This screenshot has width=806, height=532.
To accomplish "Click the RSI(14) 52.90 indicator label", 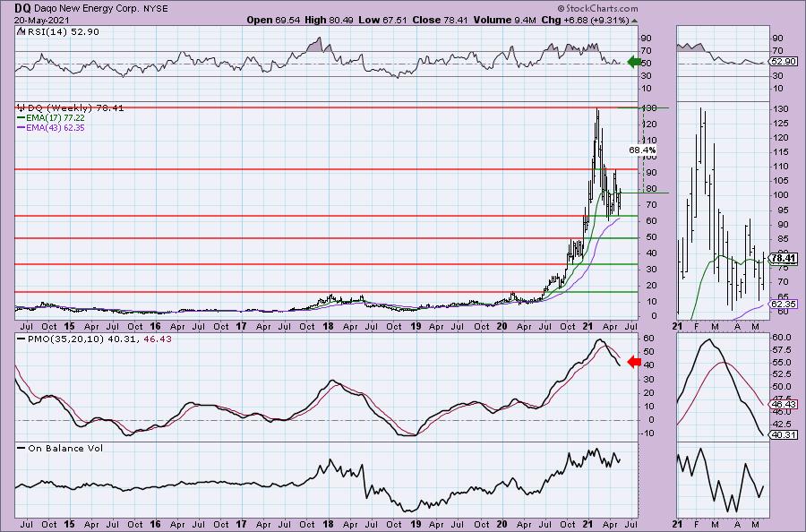I will coord(63,32).
